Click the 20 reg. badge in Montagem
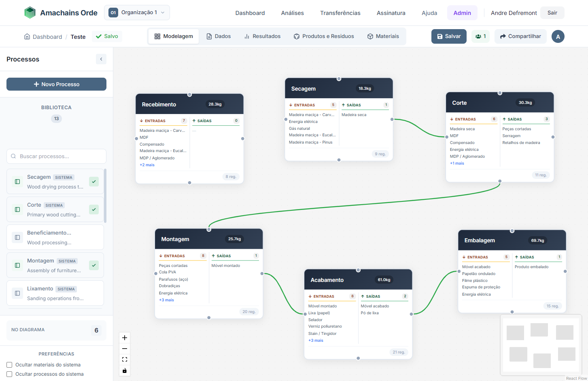588x381 pixels. point(249,312)
